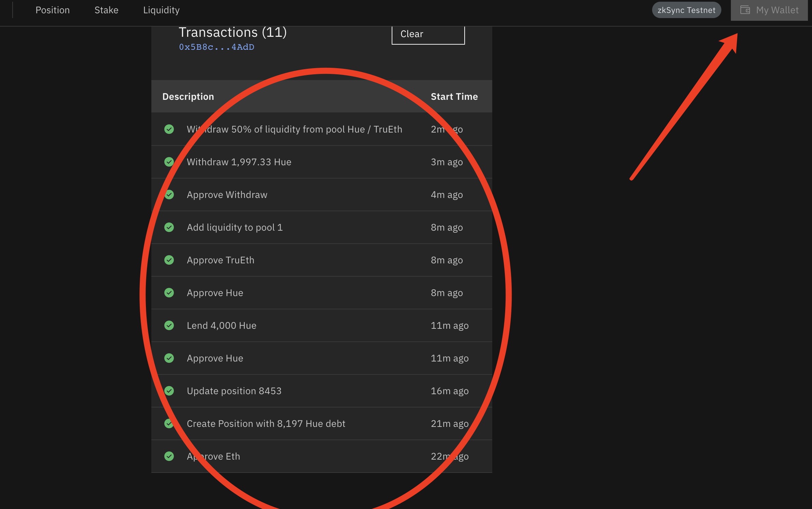Viewport: 812px width, 509px height.
Task: Go to the Liquidity tab
Action: click(x=161, y=10)
